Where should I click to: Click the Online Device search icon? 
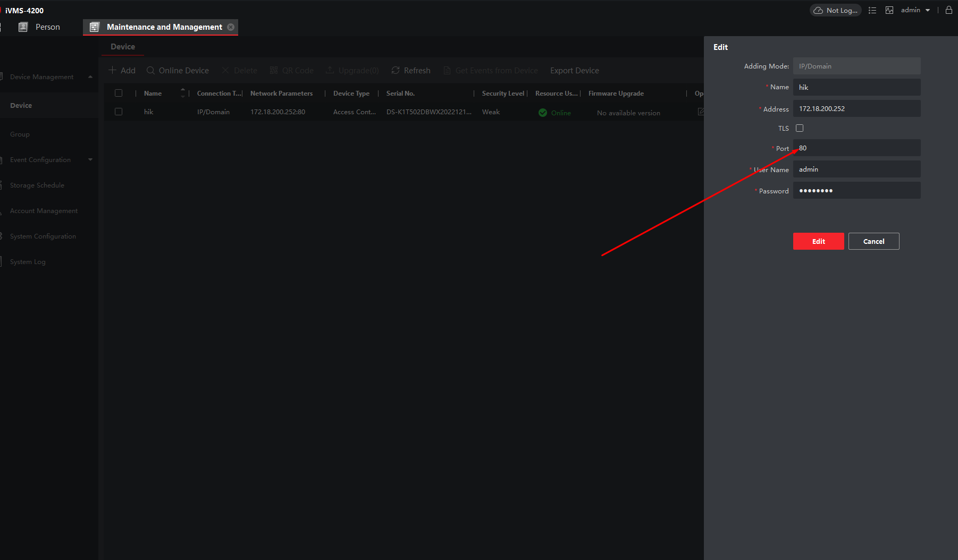[150, 70]
